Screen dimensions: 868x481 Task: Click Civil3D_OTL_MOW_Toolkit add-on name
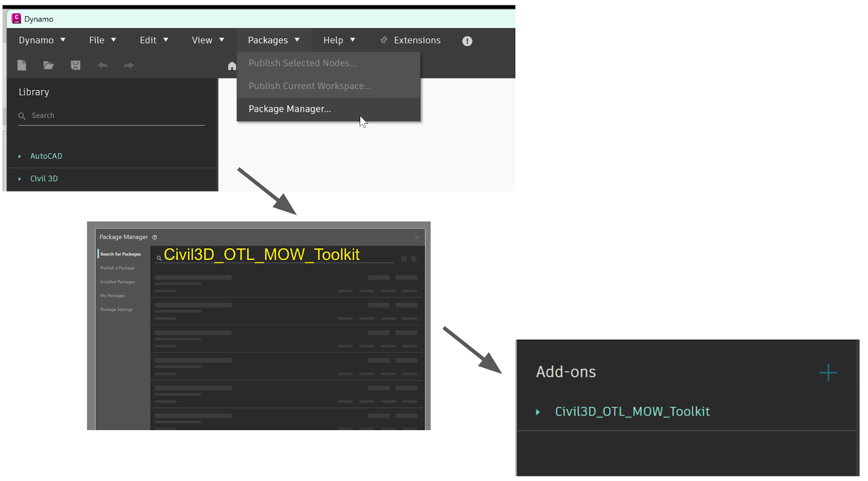coord(632,412)
